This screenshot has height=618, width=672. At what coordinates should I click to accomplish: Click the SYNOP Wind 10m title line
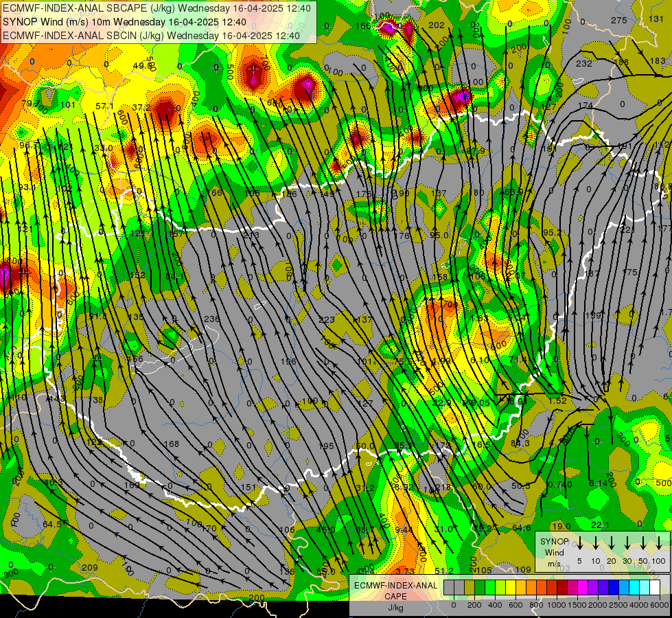pyautogui.click(x=124, y=22)
